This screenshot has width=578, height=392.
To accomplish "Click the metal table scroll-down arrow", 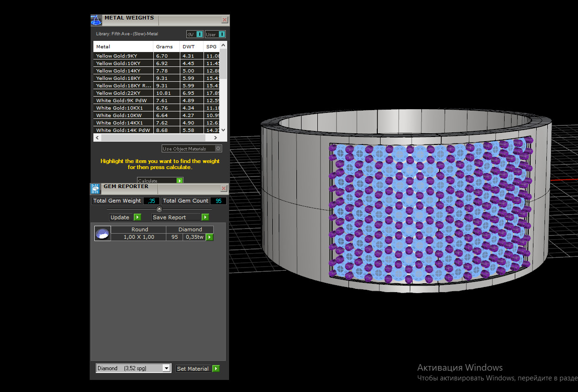I will point(223,131).
